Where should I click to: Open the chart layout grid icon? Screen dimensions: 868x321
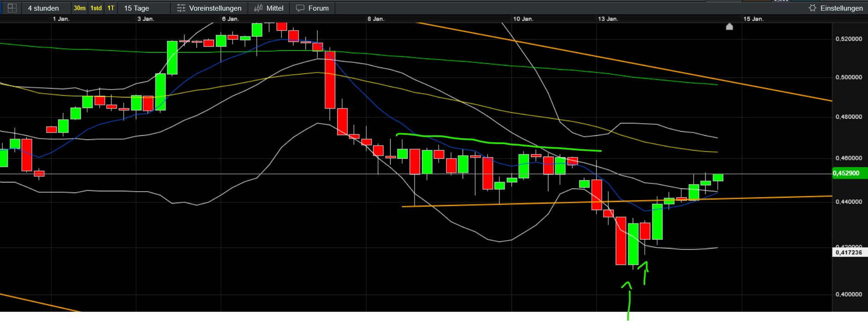[12, 8]
